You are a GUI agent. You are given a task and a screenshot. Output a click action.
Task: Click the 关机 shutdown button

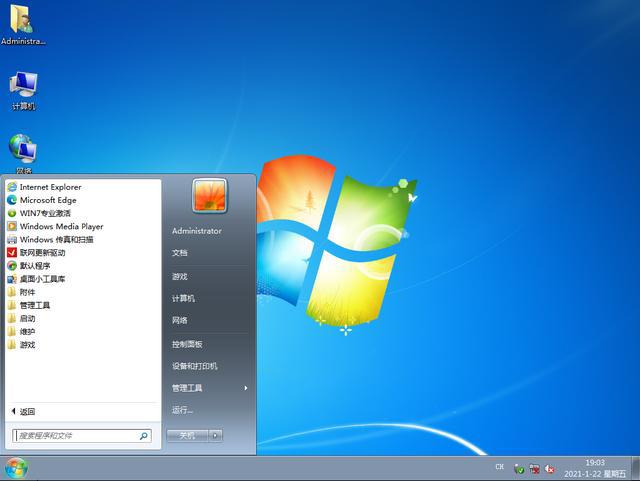point(187,436)
